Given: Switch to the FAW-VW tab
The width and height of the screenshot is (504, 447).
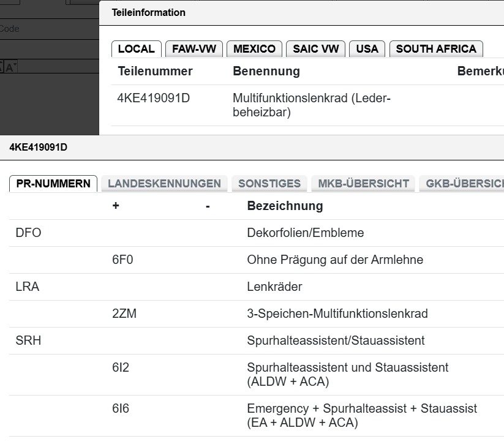Looking at the screenshot, I should 194,49.
